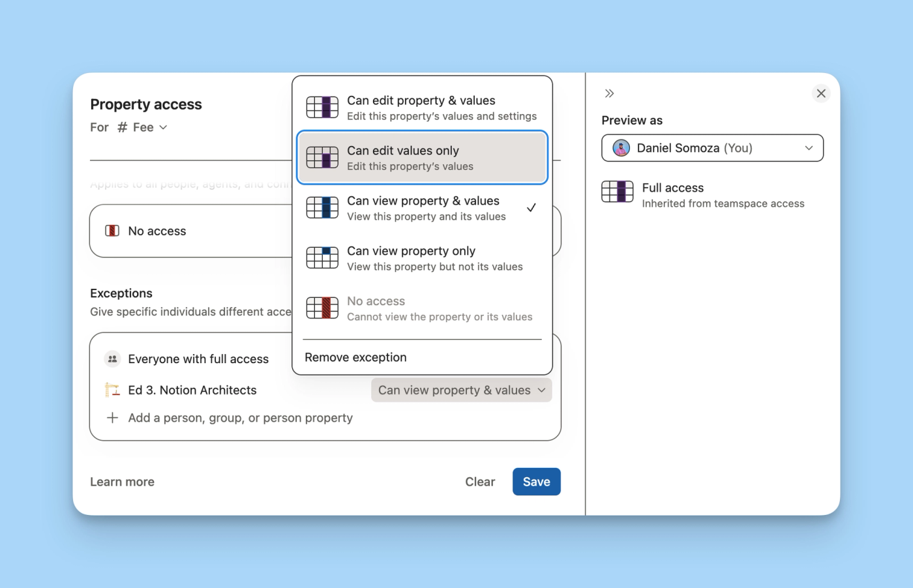Click the 'Can view property & values' grid icon
The height and width of the screenshot is (588, 913).
322,207
